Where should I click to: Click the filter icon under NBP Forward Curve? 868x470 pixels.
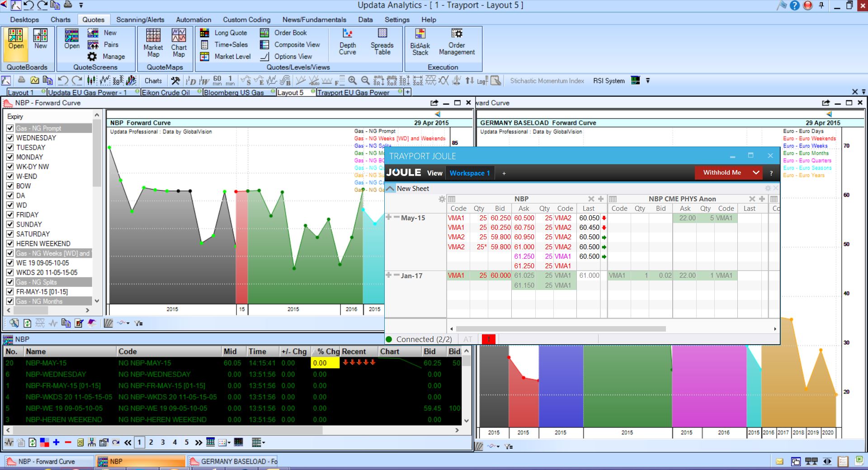pyautogui.click(x=138, y=323)
